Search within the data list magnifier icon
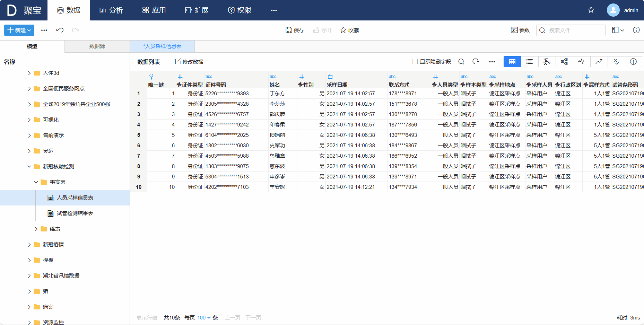Screen dimensions: 644x325 461,62
